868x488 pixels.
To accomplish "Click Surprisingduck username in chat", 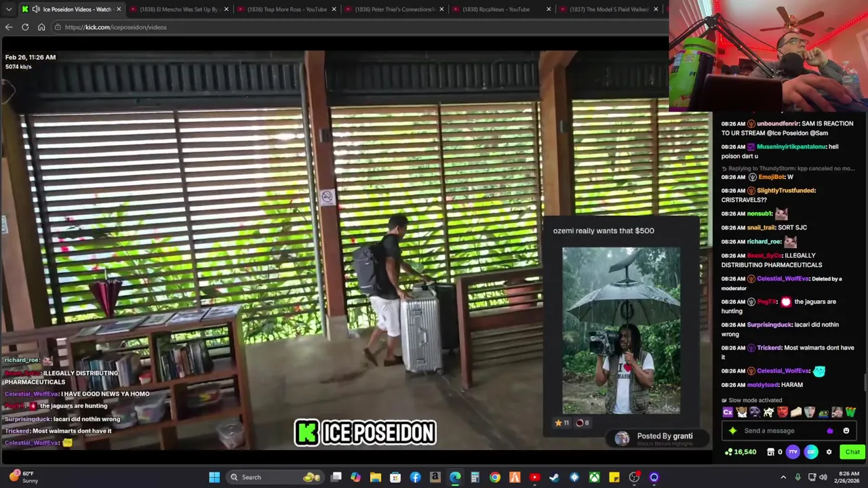I will coord(769,325).
